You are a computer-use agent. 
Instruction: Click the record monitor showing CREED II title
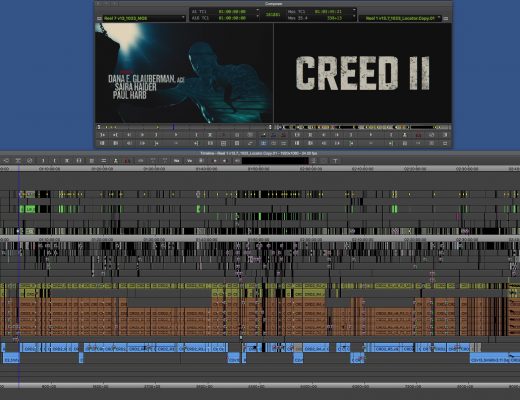click(x=363, y=73)
